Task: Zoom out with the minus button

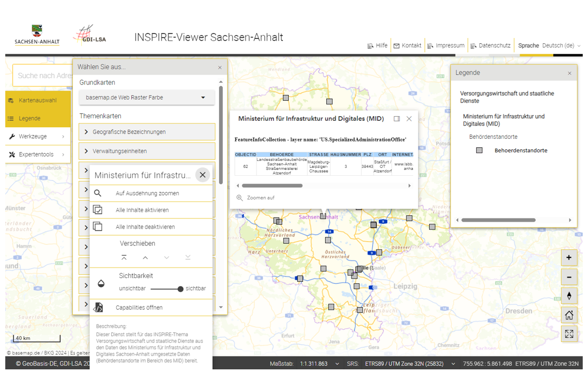Action: (568, 277)
